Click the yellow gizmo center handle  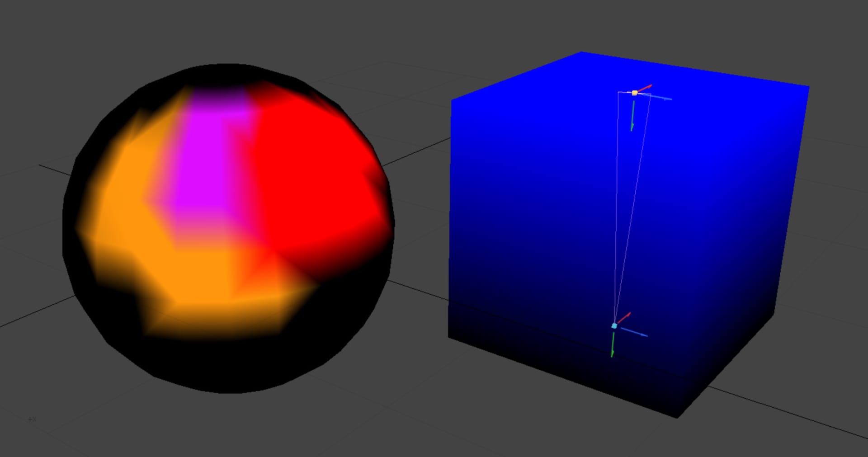point(635,93)
